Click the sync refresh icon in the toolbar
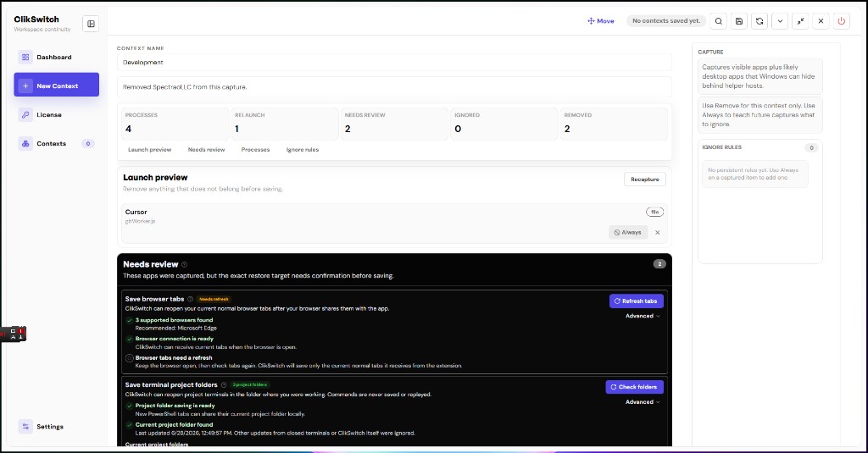 coord(759,21)
